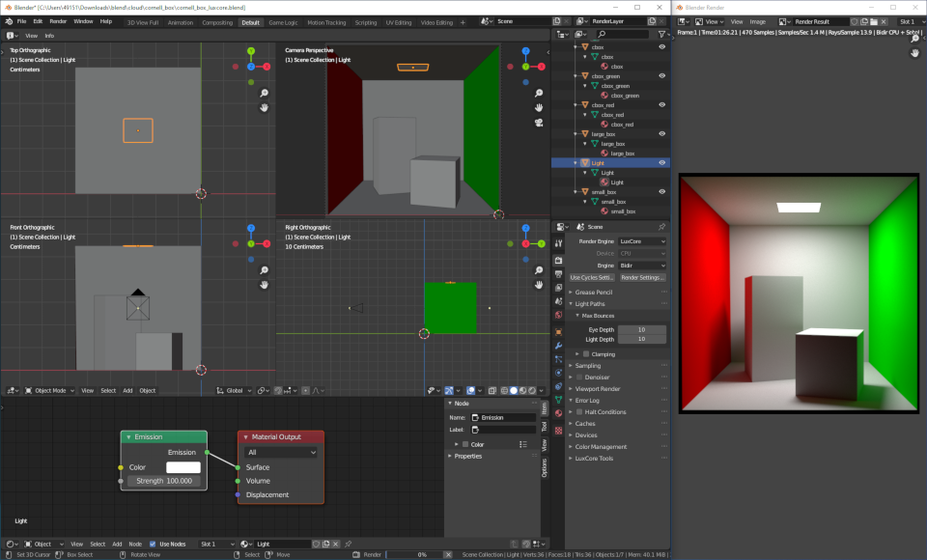Open Image menu in Blender Render window
Viewport: 927px width, 560px height.
coord(757,22)
